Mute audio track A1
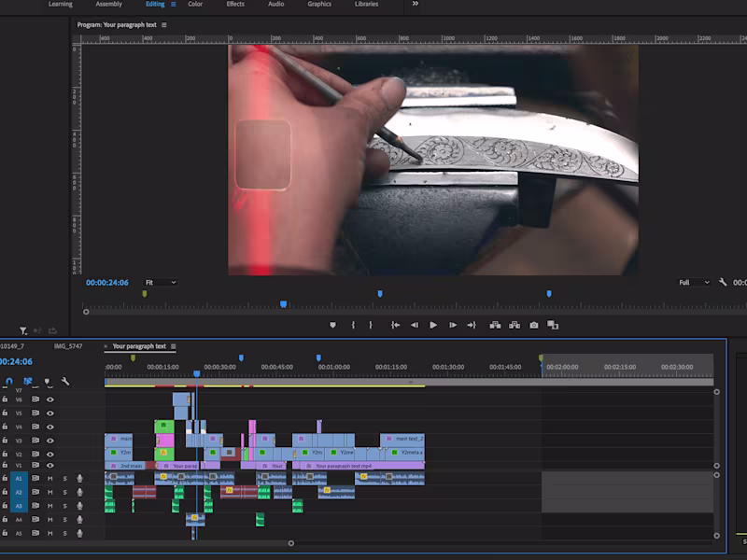747x560 pixels. tap(50, 479)
